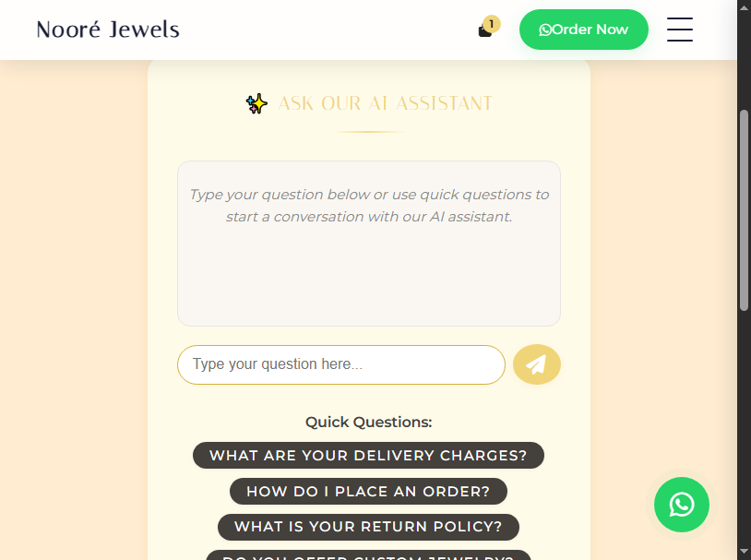The width and height of the screenshot is (751, 560).
Task: Send message using the paper plane icon
Action: (537, 364)
